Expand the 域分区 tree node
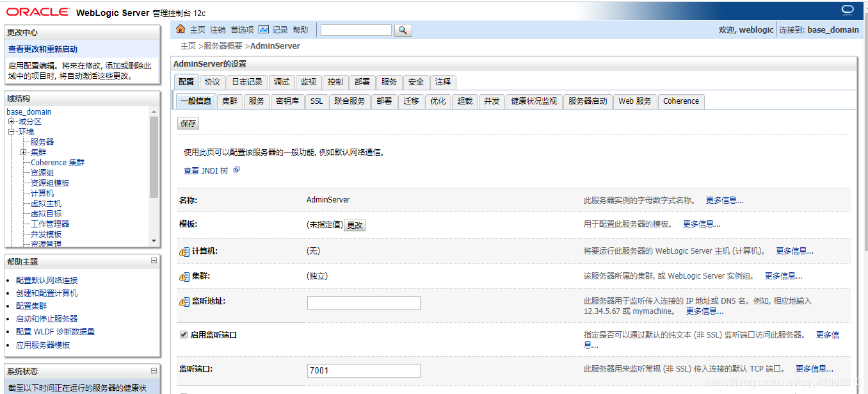 [x=11, y=122]
